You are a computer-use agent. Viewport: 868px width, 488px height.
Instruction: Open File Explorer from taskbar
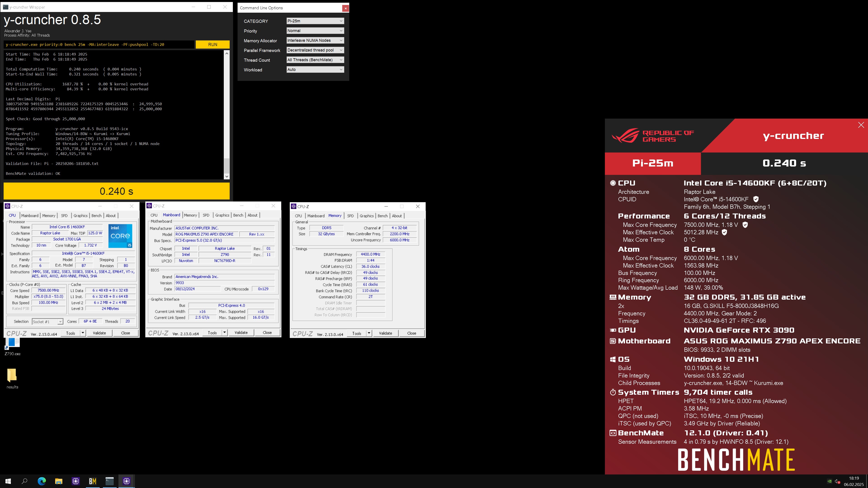[59, 481]
